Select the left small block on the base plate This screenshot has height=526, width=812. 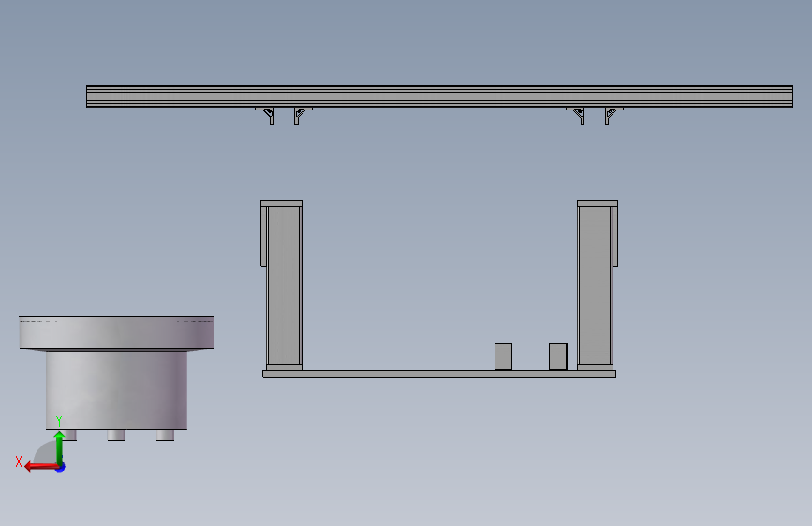click(x=503, y=357)
